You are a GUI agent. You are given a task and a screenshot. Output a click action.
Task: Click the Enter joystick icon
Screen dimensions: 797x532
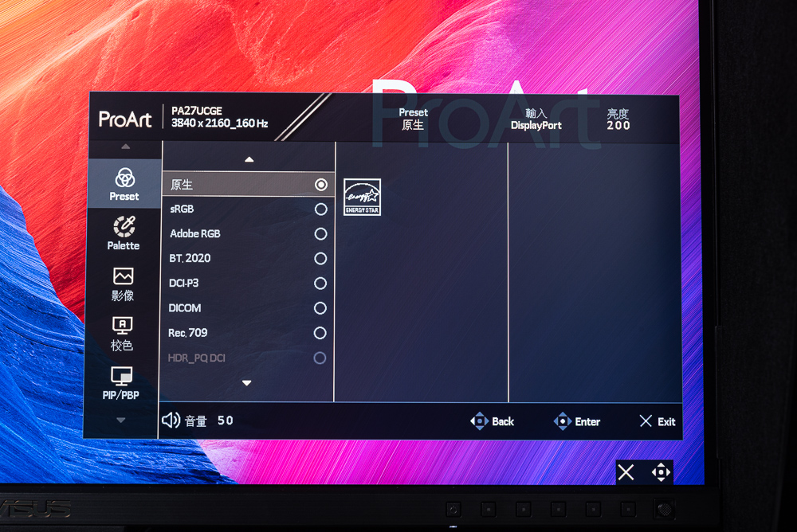(562, 421)
